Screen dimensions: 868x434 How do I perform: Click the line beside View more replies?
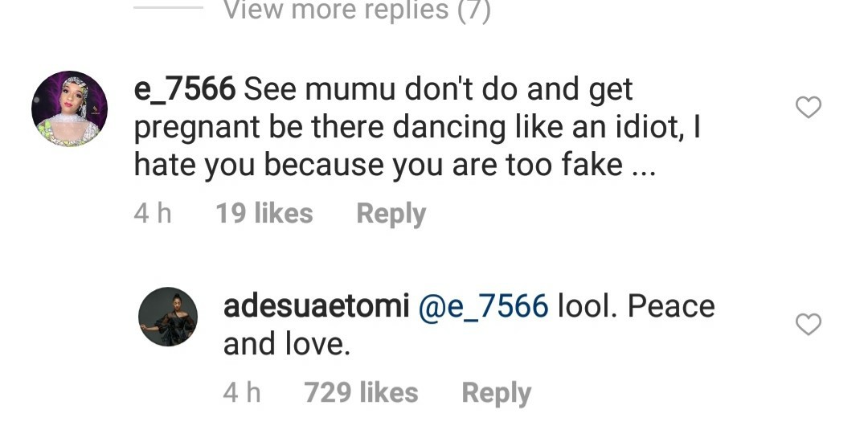[x=168, y=8]
